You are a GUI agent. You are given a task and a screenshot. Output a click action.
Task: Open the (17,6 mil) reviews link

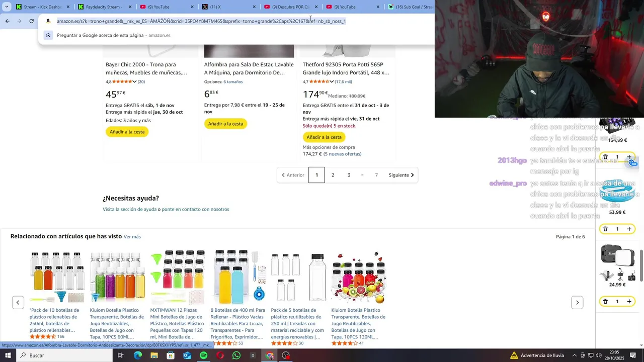(x=344, y=81)
